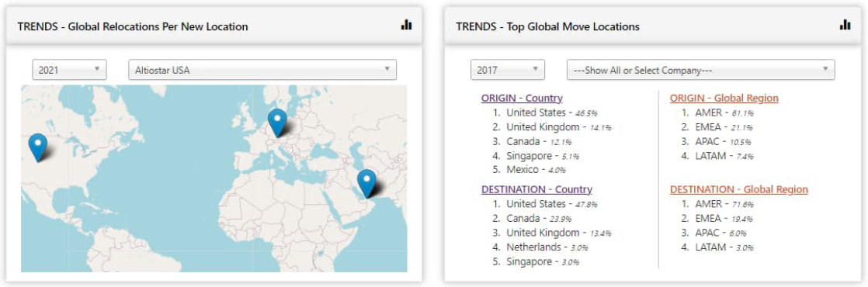Click the ORIGIN - Global Region heading link

click(724, 99)
